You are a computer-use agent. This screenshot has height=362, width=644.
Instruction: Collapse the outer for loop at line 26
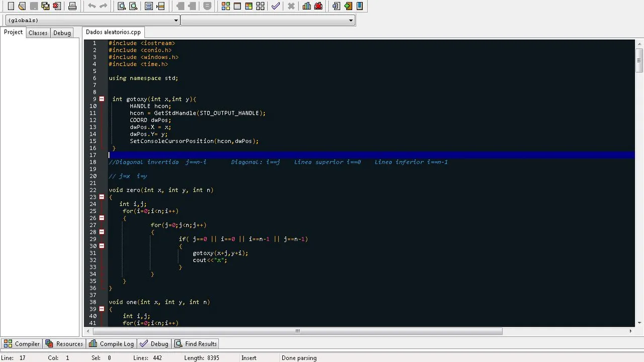click(x=102, y=218)
